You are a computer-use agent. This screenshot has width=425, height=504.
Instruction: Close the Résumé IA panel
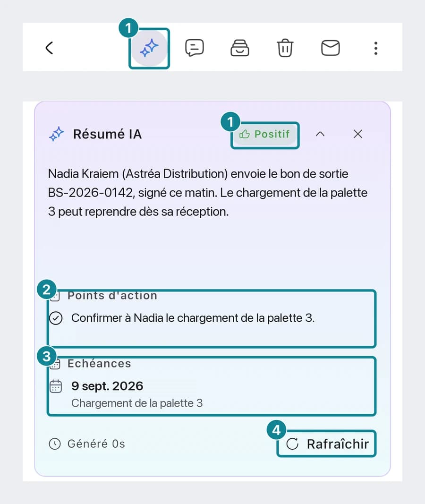pos(358,134)
